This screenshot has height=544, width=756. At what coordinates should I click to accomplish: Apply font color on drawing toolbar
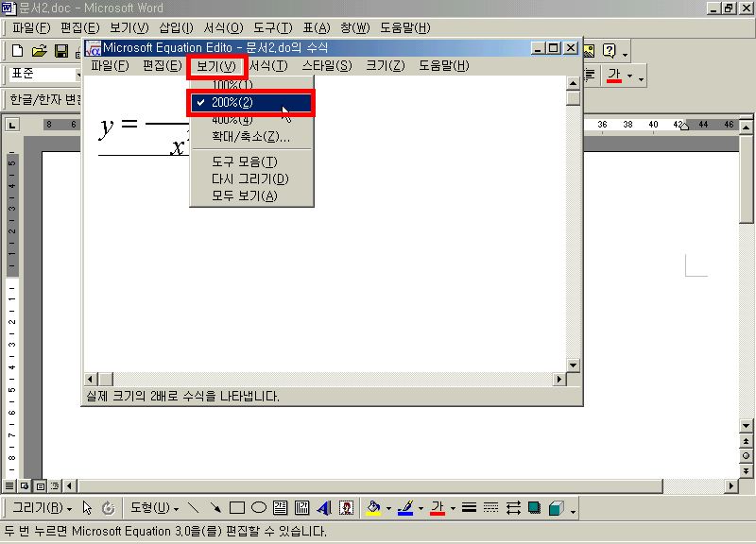[438, 508]
